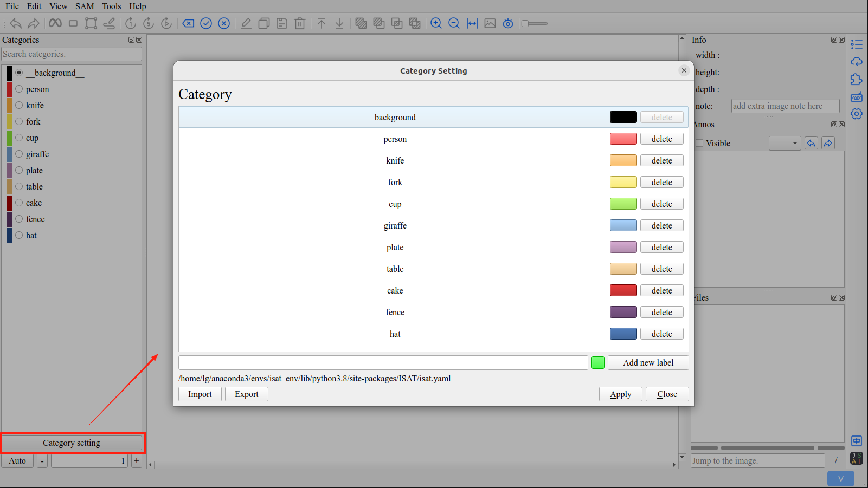Open the View menu
Screen dimensions: 868x488
[x=58, y=6]
